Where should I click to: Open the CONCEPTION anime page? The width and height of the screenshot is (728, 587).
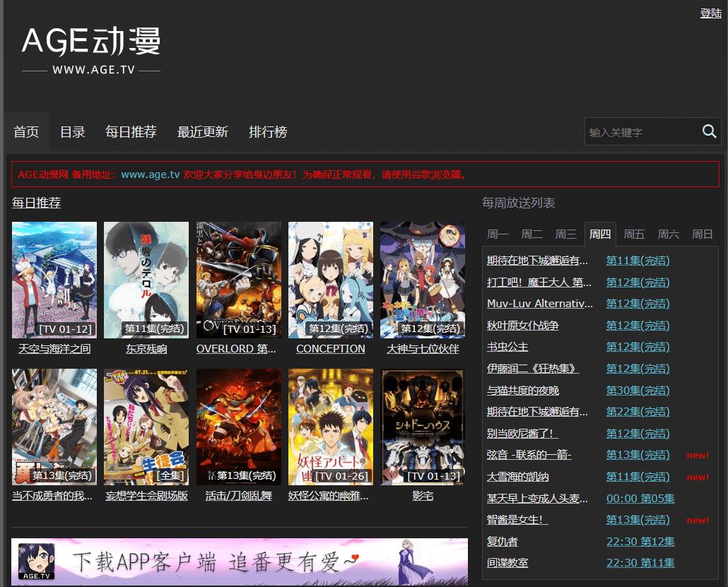(x=330, y=348)
